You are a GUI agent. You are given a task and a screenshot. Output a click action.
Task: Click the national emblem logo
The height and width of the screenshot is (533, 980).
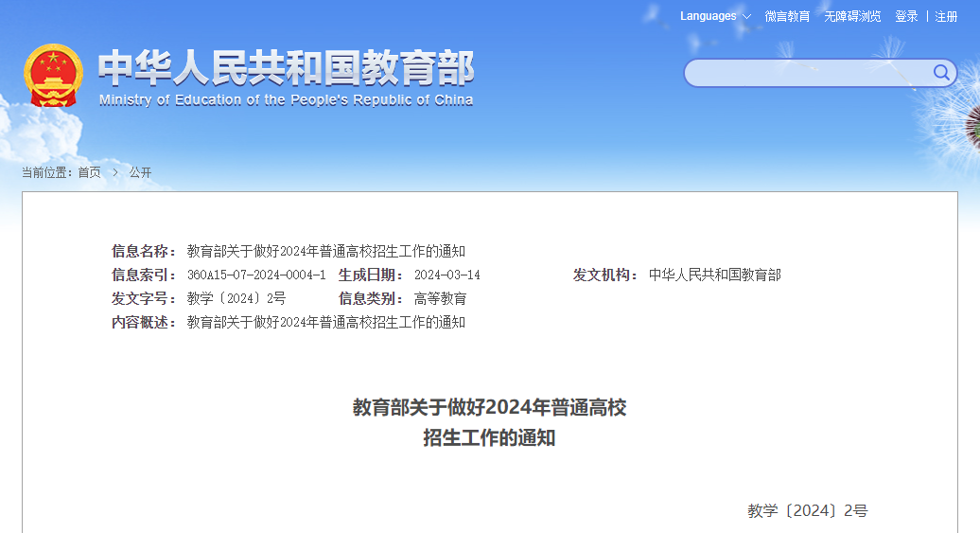pyautogui.click(x=53, y=76)
